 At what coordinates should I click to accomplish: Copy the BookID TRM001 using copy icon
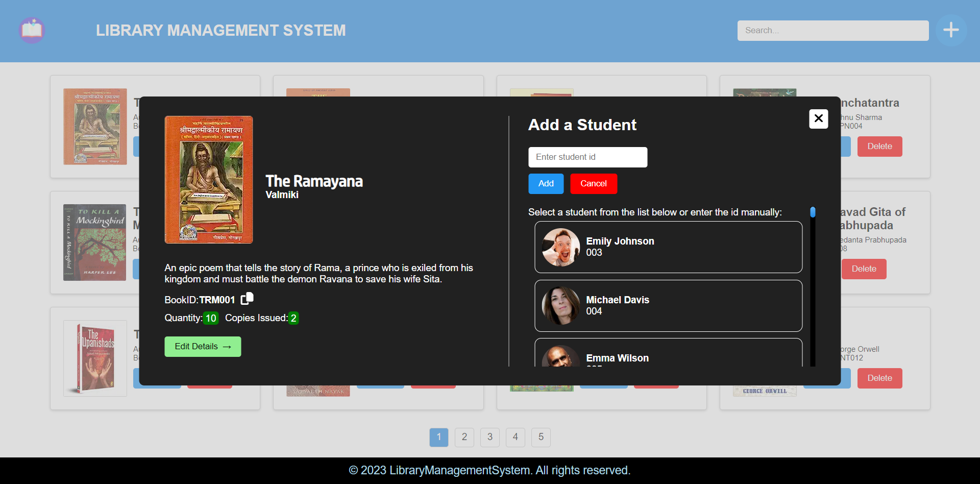point(247,299)
